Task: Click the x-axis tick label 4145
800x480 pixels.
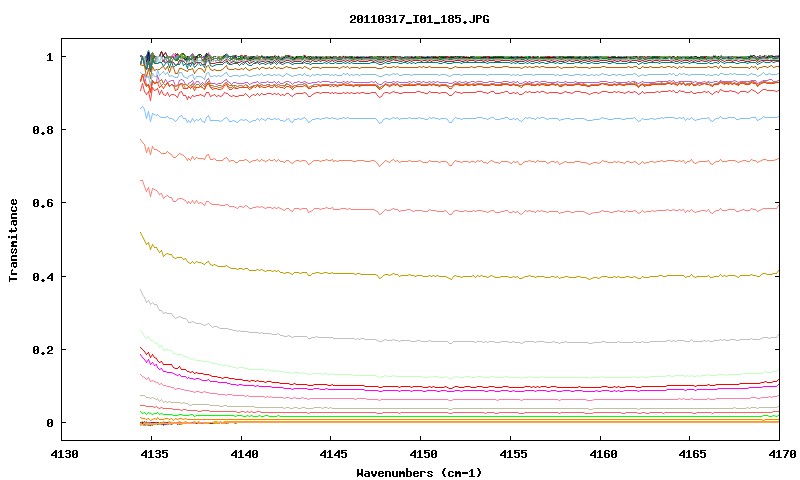Action: (x=334, y=454)
